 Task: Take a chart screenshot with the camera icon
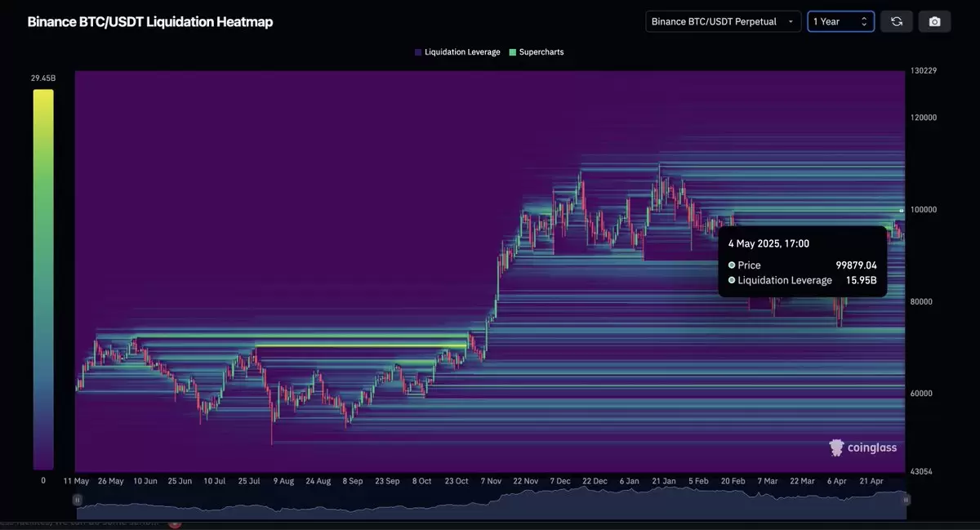click(934, 21)
